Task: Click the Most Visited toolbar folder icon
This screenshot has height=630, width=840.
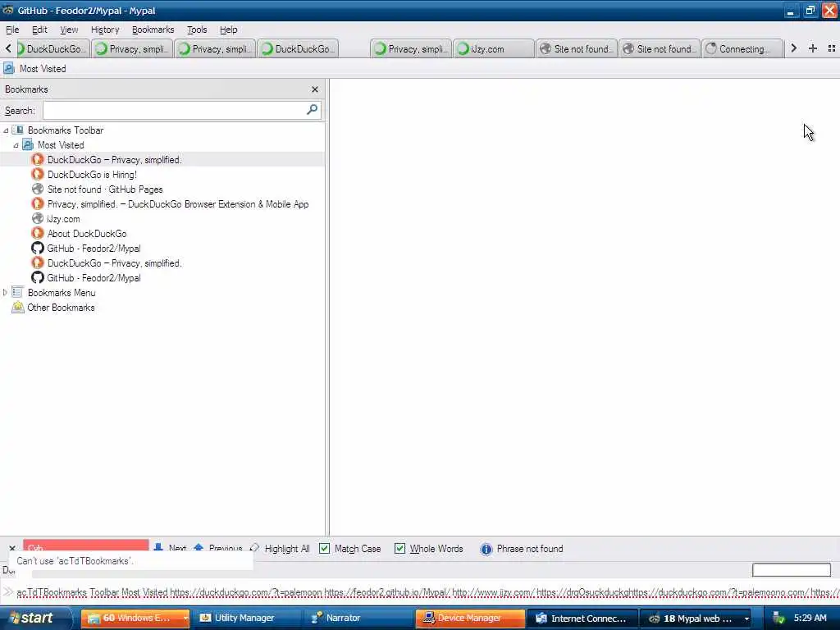Action: tap(8, 69)
